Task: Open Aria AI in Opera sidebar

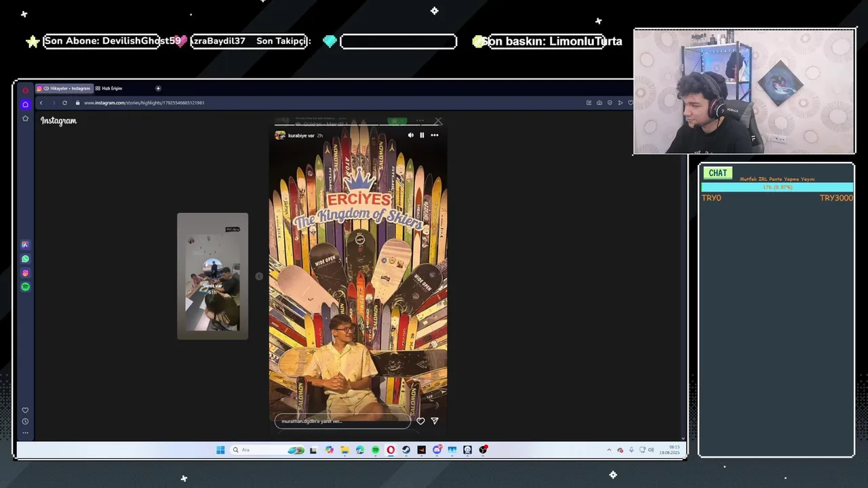Action: 25,245
